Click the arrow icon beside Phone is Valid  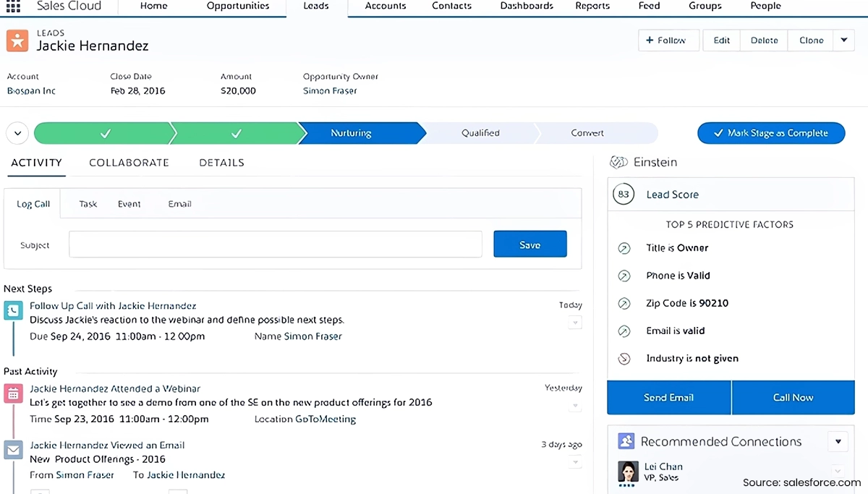coord(624,276)
